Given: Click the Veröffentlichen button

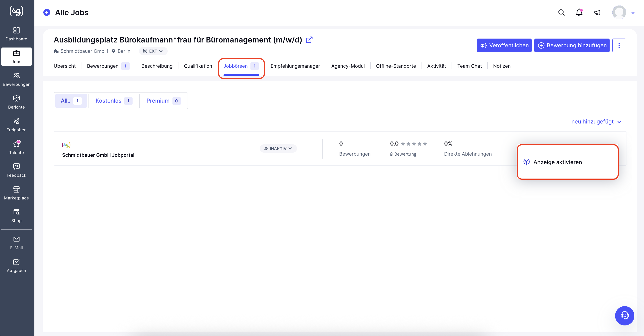Looking at the screenshot, I should [x=504, y=45].
